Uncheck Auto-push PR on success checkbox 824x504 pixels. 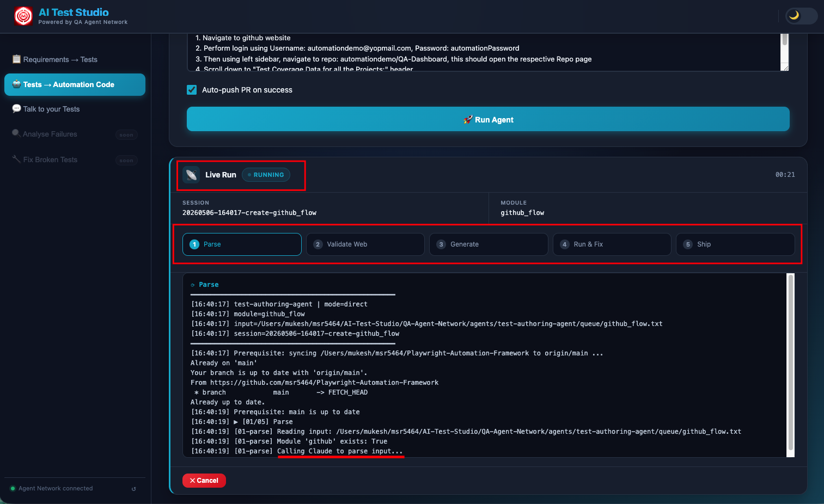pos(192,90)
